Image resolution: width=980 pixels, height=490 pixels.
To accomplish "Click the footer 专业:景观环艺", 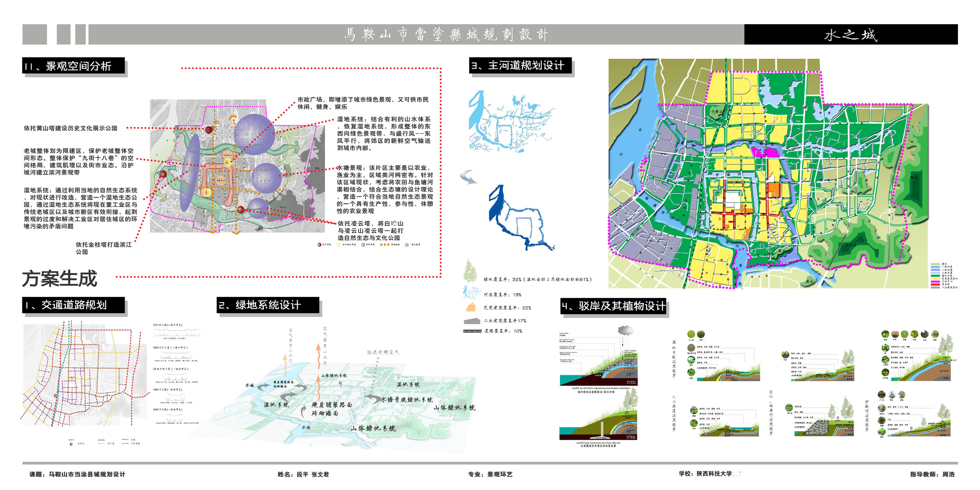I will tap(490, 474).
